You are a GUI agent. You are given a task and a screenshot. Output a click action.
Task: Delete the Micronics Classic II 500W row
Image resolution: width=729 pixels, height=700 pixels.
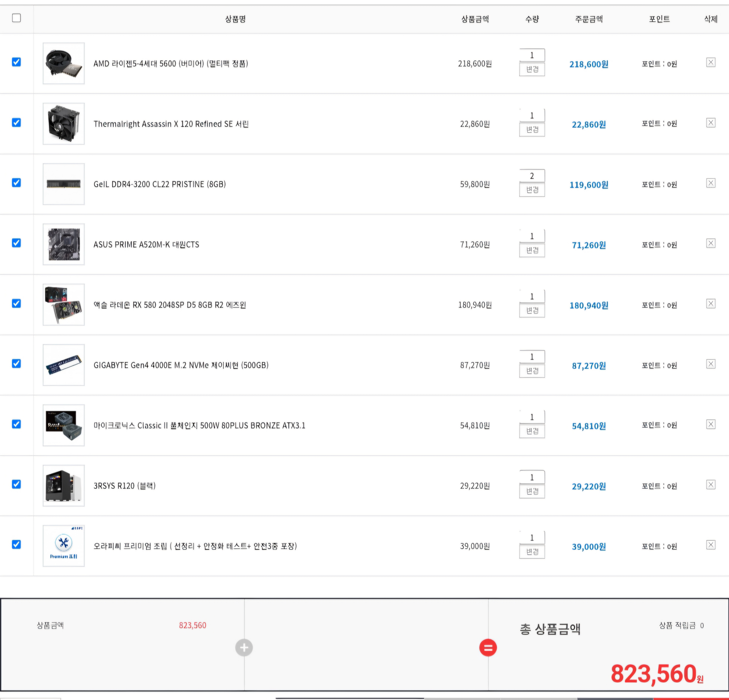pos(710,424)
